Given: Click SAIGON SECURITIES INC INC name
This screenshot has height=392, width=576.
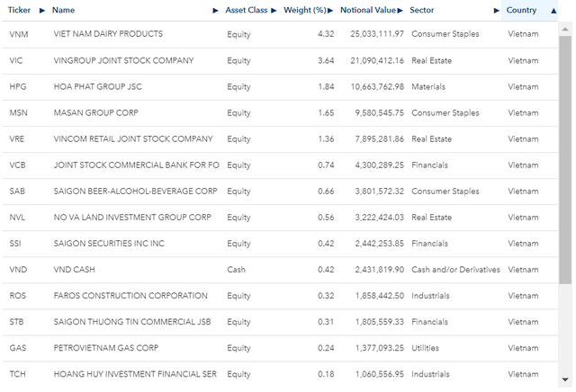Looking at the screenshot, I should point(109,244).
